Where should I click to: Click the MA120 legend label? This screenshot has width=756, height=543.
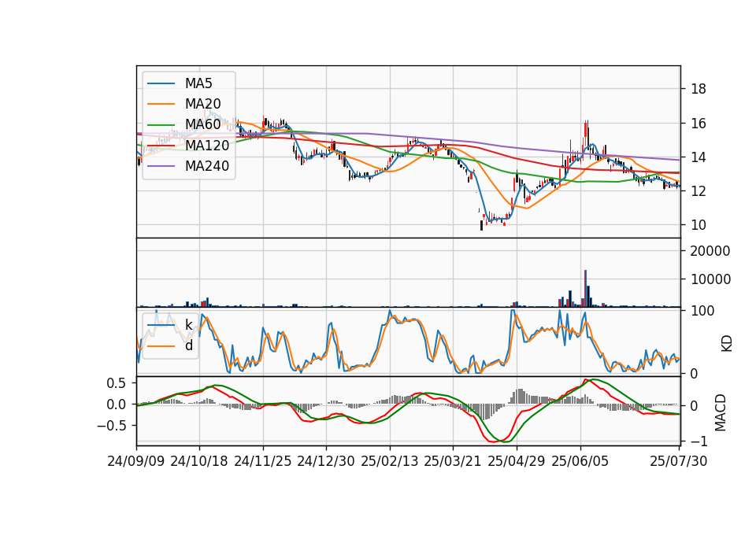pos(207,146)
